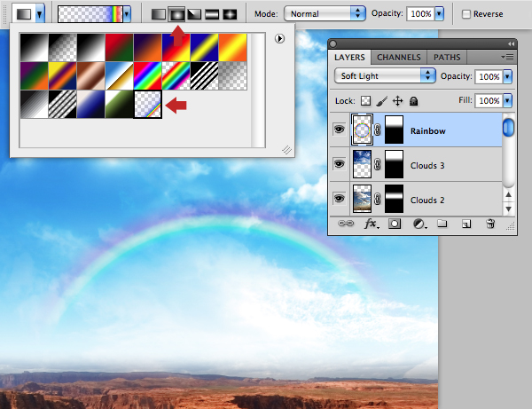The width and height of the screenshot is (532, 409).
Task: Click the mask link icon on Clouds 2 layer
Action: click(378, 199)
